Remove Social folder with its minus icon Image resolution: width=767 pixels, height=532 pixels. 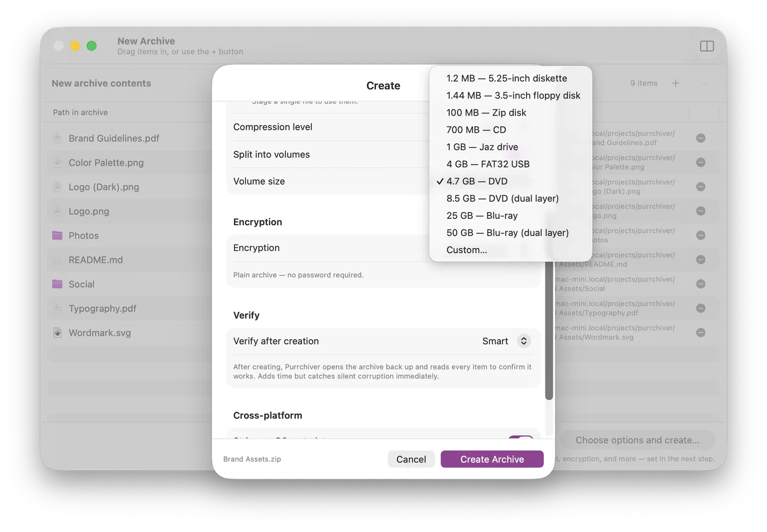pyautogui.click(x=701, y=284)
